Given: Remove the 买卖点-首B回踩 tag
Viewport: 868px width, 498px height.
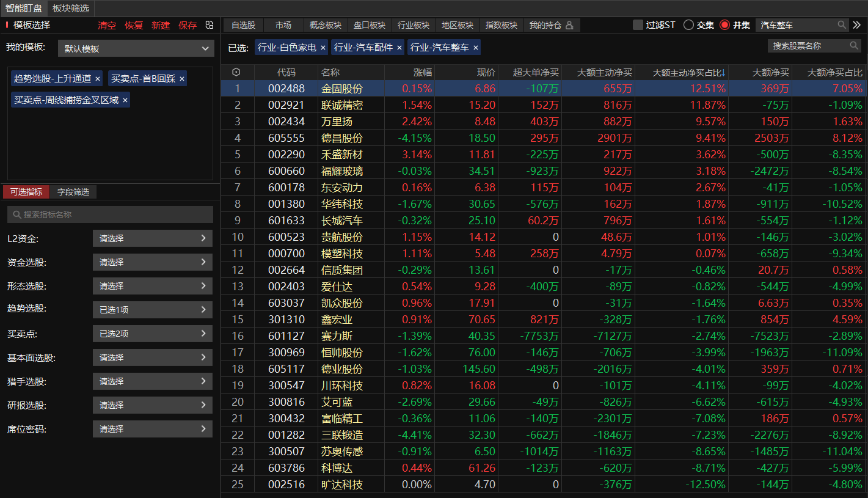Looking at the screenshot, I should click(182, 79).
